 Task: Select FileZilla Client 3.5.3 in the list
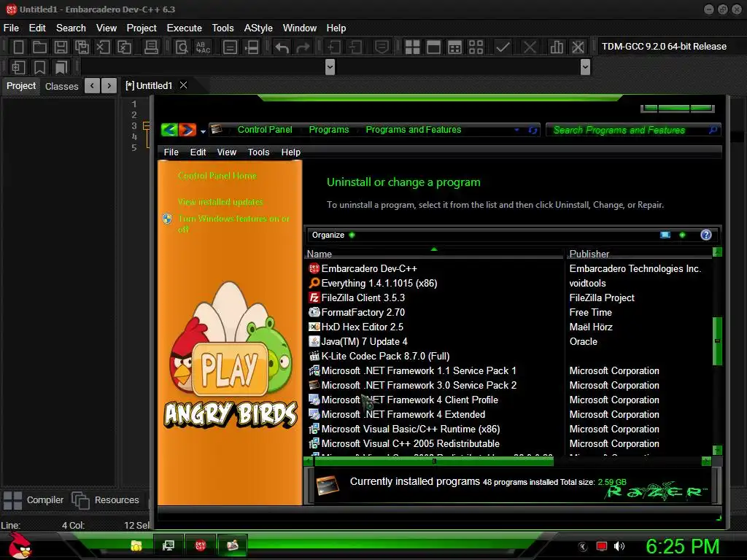click(x=363, y=297)
